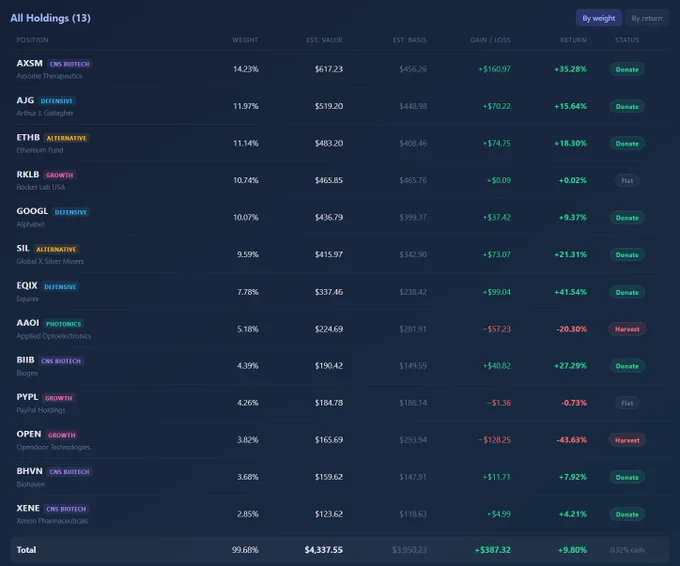Click the Rocket Lab USA company name
680x566 pixels.
pos(41,187)
